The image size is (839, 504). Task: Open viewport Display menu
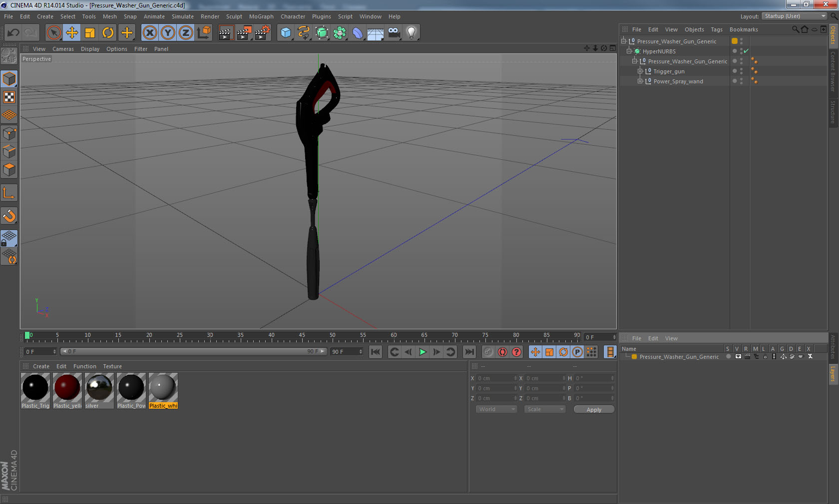(90, 49)
